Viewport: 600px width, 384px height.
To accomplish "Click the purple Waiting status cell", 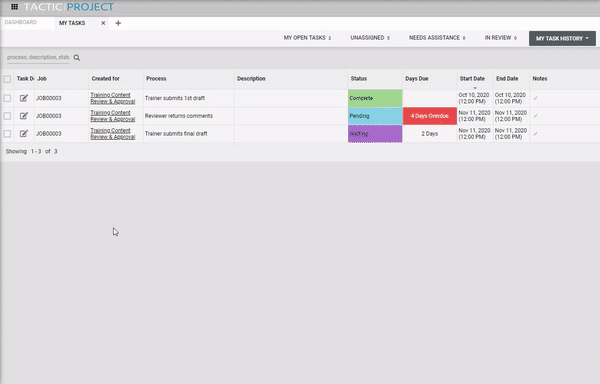I will (x=375, y=133).
